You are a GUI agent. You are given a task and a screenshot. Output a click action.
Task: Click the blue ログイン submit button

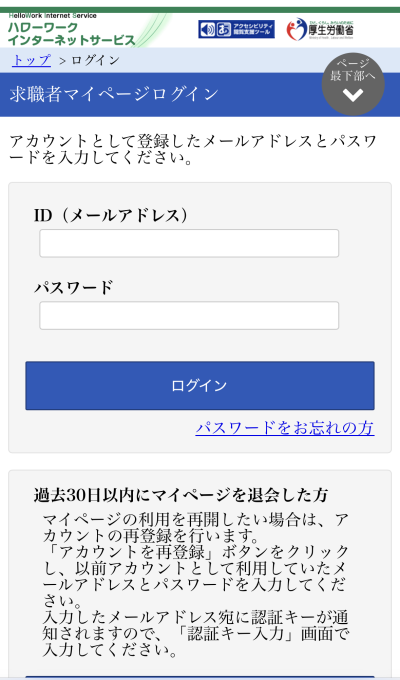pyautogui.click(x=200, y=386)
